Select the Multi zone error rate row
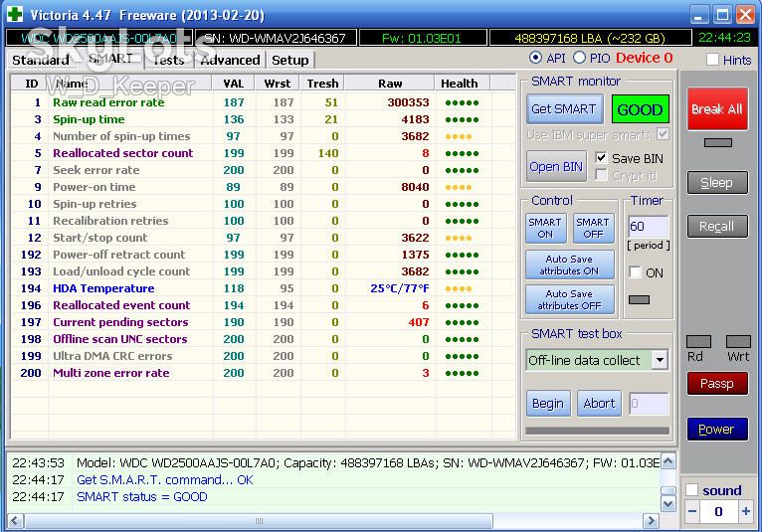 pyautogui.click(x=263, y=373)
